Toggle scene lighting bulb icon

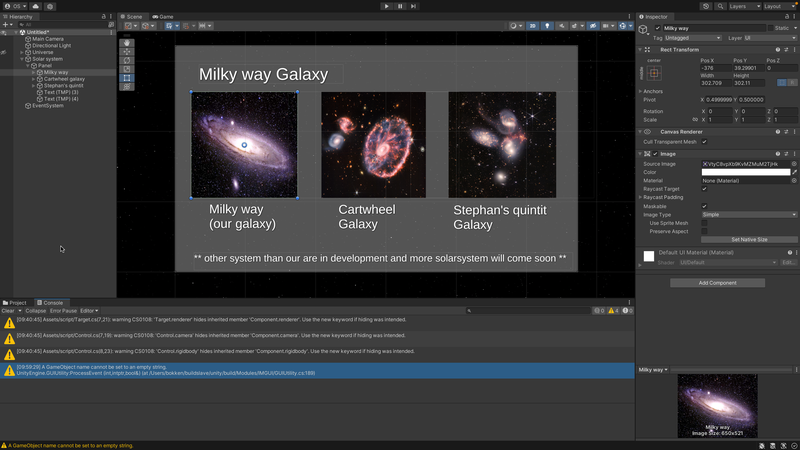(547, 26)
